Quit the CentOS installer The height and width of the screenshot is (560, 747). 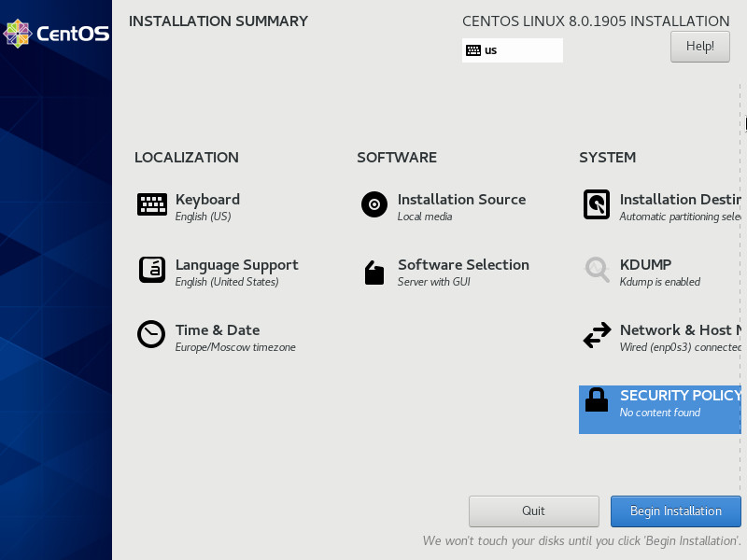pos(533,511)
